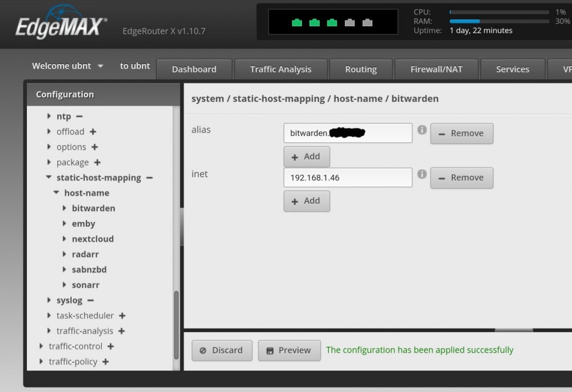Expand the offload tree node
This screenshot has height=392, width=572.
[49, 131]
